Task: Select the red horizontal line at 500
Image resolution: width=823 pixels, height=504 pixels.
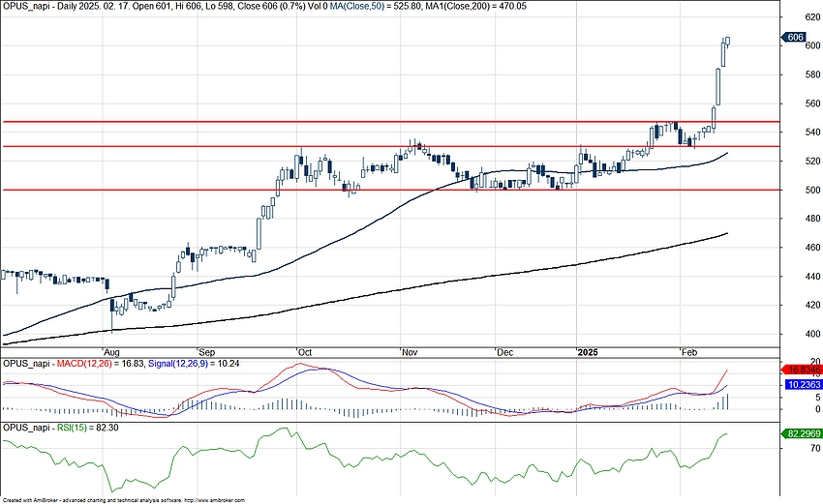Action: coord(391,190)
